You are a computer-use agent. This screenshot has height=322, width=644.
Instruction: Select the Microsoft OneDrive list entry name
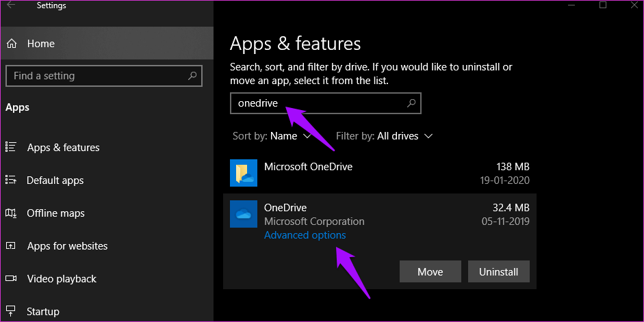[308, 167]
